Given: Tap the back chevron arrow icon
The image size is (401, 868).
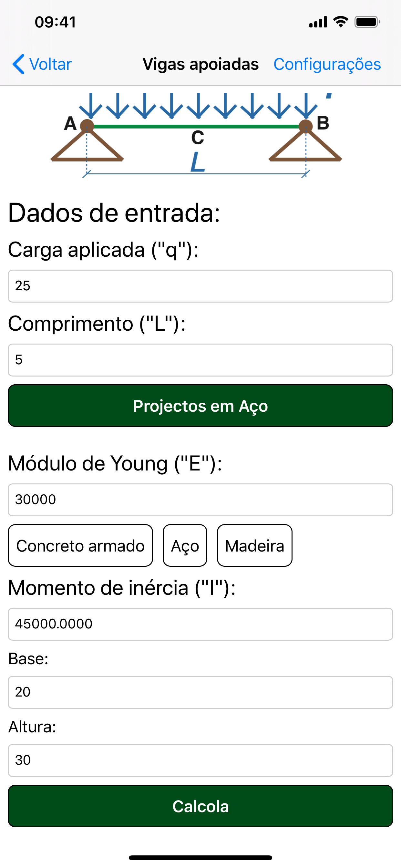Looking at the screenshot, I should (18, 64).
